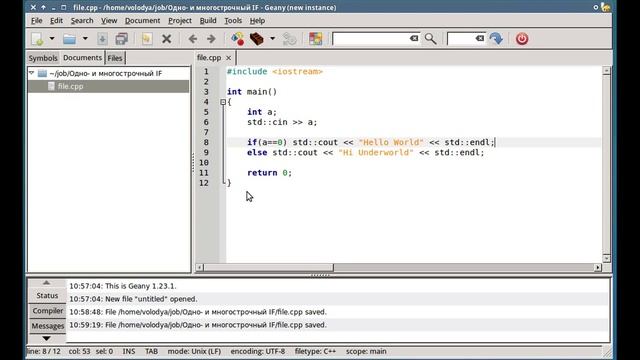Run the program with gears icon
The image size is (640, 360).
[289, 39]
